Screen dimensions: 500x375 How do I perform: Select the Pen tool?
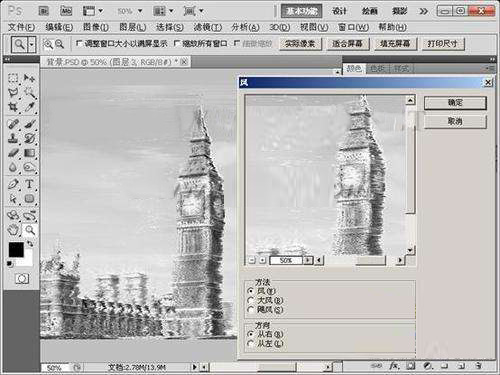(x=13, y=184)
